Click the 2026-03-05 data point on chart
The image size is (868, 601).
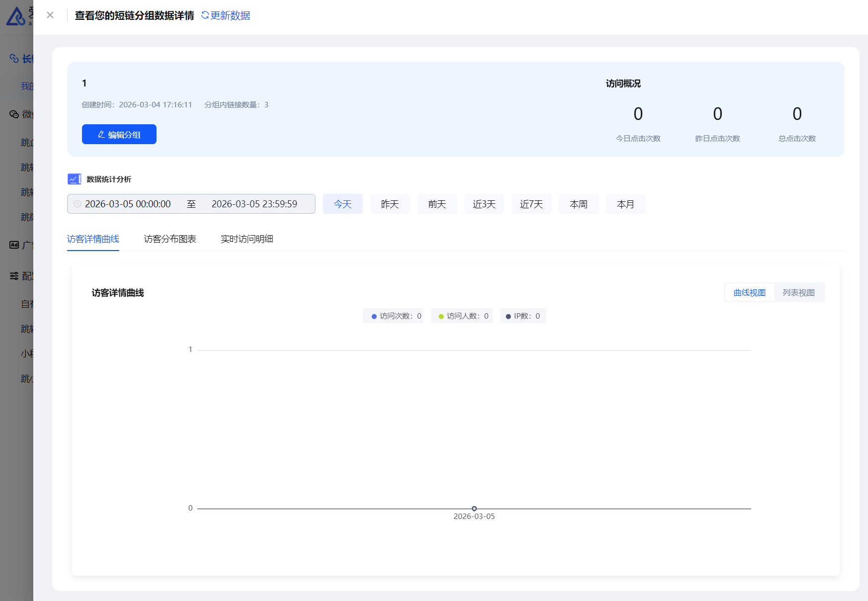[x=474, y=509]
